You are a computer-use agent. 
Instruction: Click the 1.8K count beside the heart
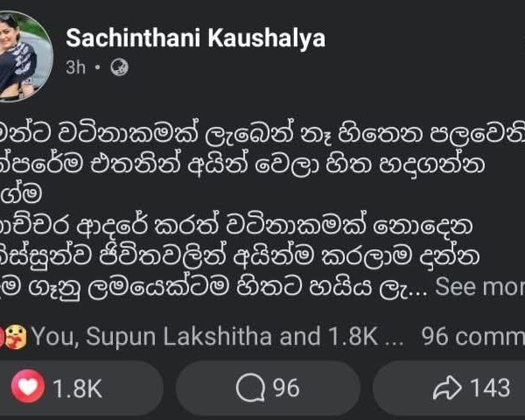coord(77,388)
